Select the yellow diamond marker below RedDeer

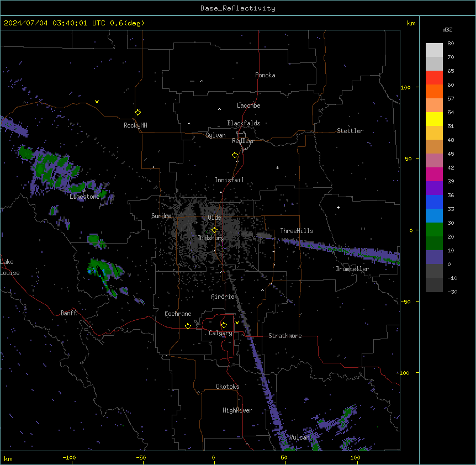(235, 155)
